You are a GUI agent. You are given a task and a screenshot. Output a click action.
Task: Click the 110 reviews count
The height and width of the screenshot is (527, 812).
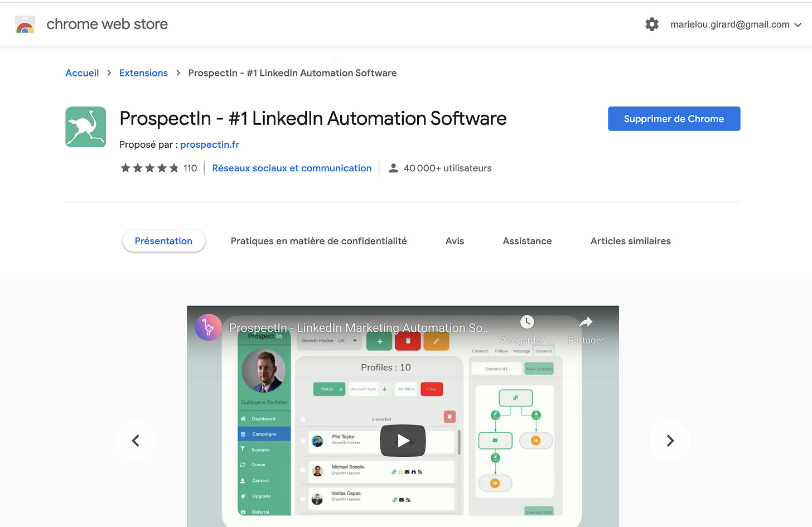click(x=190, y=168)
